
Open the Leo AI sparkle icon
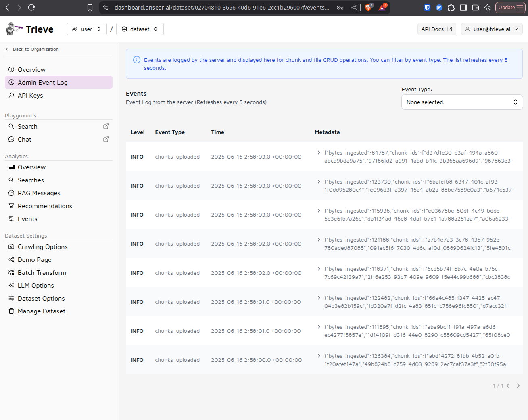coord(488,8)
